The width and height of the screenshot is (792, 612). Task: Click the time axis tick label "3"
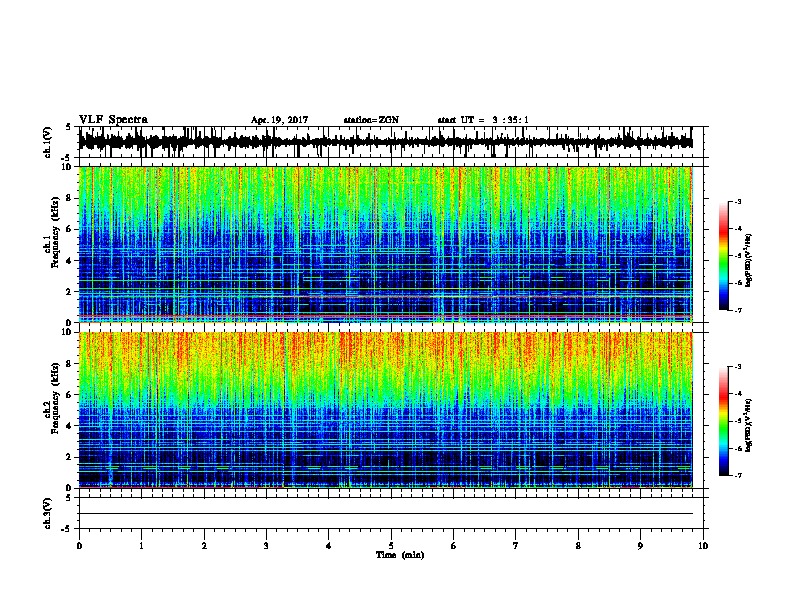(266, 545)
